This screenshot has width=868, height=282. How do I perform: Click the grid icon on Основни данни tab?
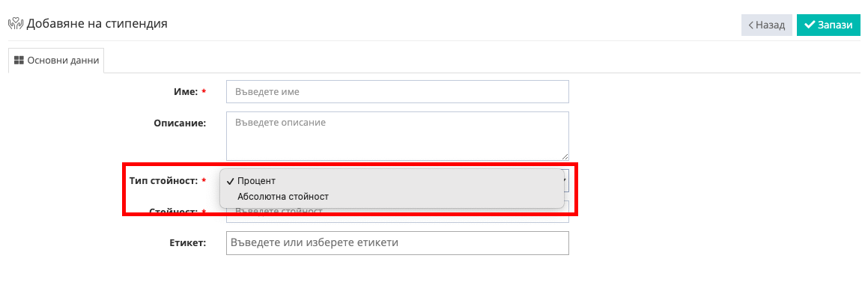pyautogui.click(x=19, y=61)
